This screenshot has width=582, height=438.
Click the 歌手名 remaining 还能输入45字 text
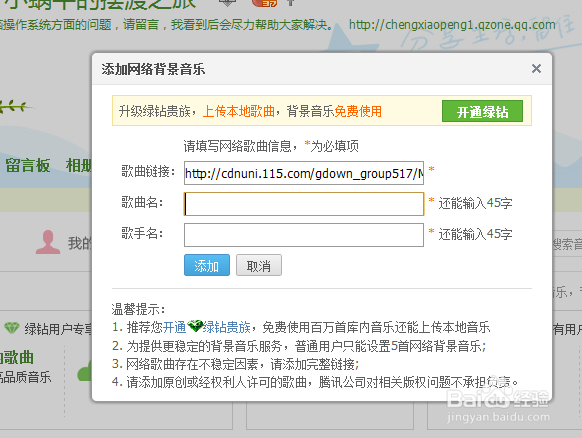click(475, 234)
